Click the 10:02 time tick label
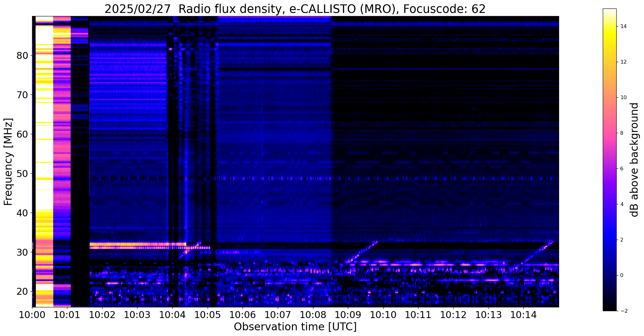This screenshot has width=644, height=336. point(102,315)
